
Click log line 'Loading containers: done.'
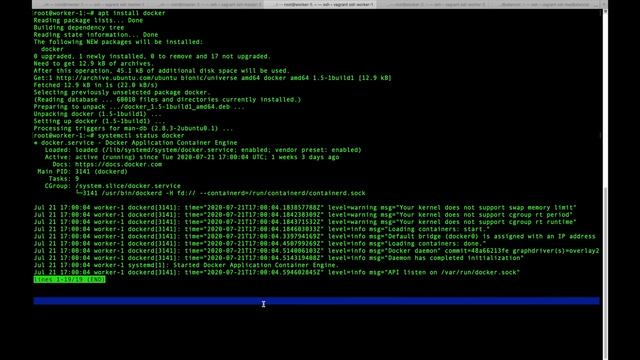point(260,244)
